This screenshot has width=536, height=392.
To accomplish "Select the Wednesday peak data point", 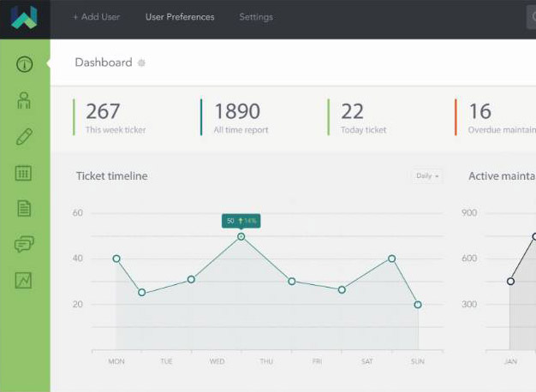I will (x=241, y=236).
